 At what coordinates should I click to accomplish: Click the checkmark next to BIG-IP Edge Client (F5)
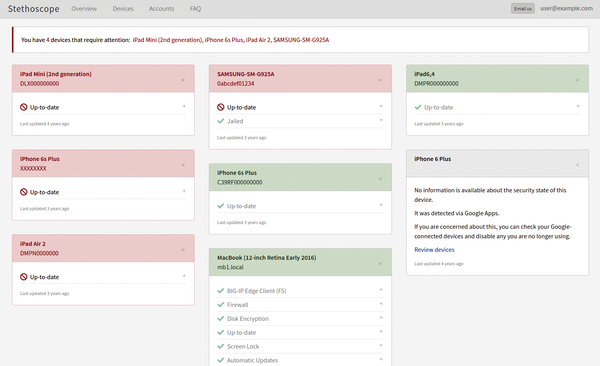click(x=220, y=291)
